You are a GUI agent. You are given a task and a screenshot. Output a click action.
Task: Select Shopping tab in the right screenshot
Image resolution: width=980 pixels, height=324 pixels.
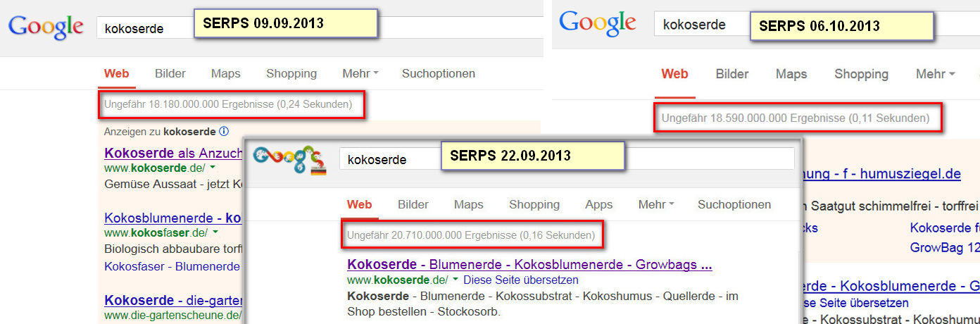pyautogui.click(x=861, y=74)
